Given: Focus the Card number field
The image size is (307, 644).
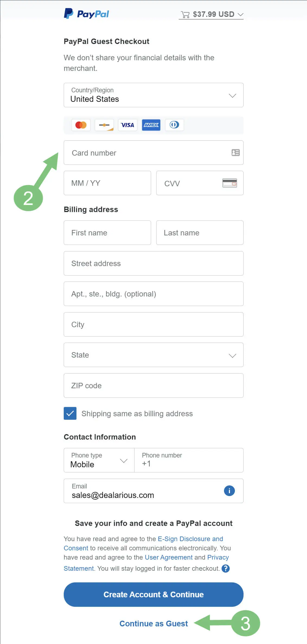Looking at the screenshot, I should tap(153, 153).
